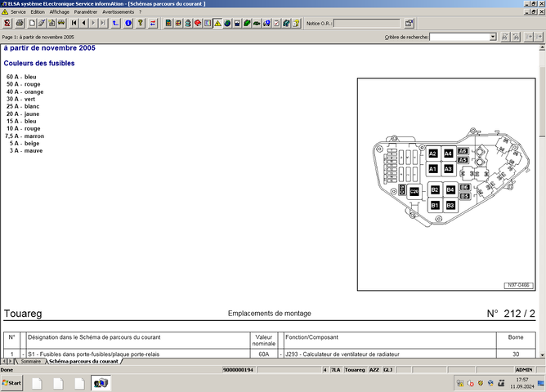The width and height of the screenshot is (546, 392).
Task: Click the '25 A - blanc' fuse line
Action: click(x=23, y=106)
